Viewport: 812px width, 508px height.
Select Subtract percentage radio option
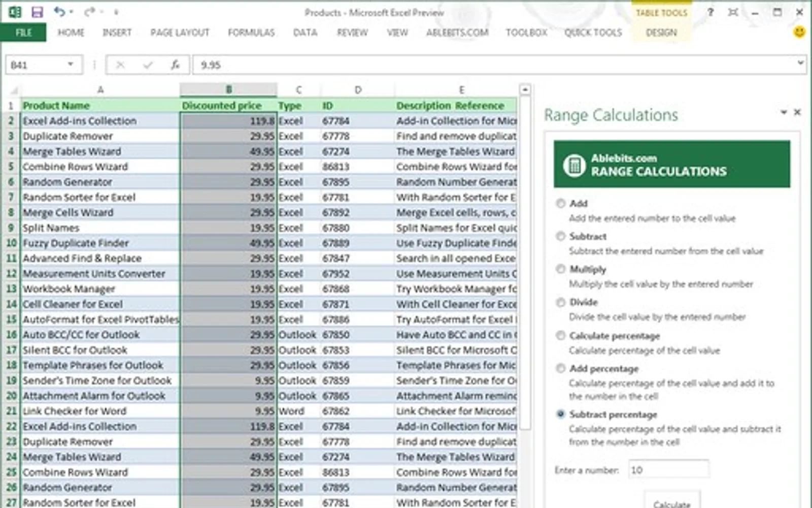coord(560,414)
